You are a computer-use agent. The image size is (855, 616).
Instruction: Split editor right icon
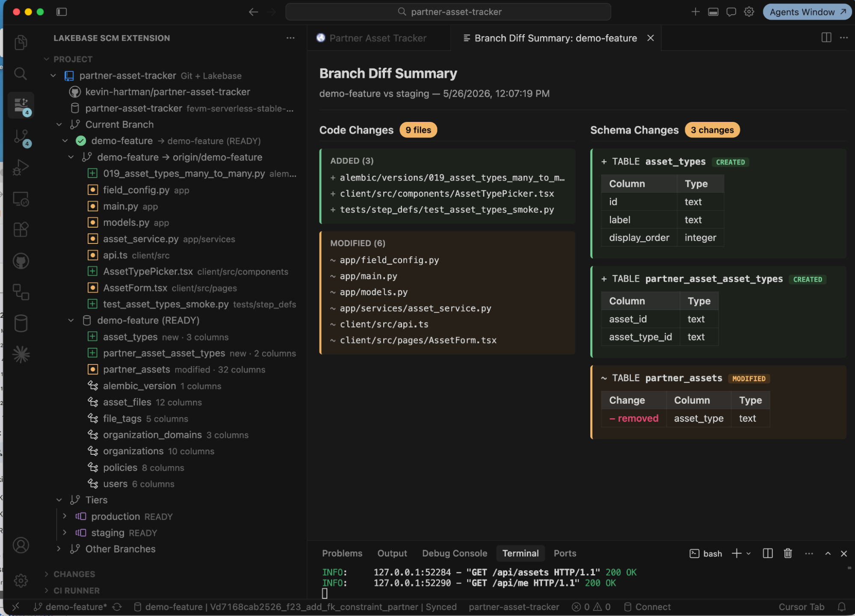click(x=826, y=38)
